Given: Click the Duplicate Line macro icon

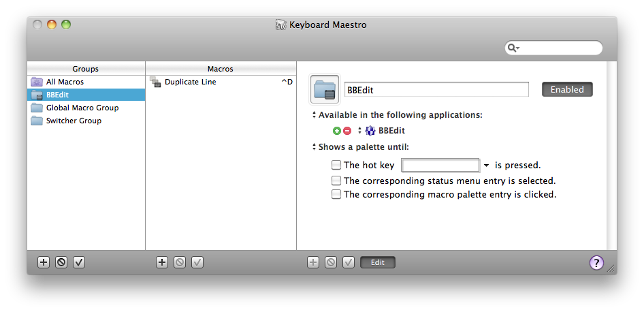Looking at the screenshot, I should click(x=155, y=82).
